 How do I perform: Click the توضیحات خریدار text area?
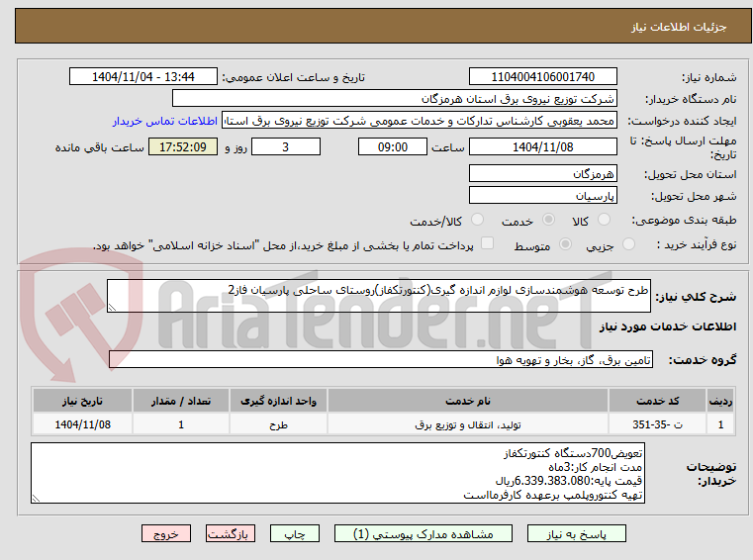[337, 473]
